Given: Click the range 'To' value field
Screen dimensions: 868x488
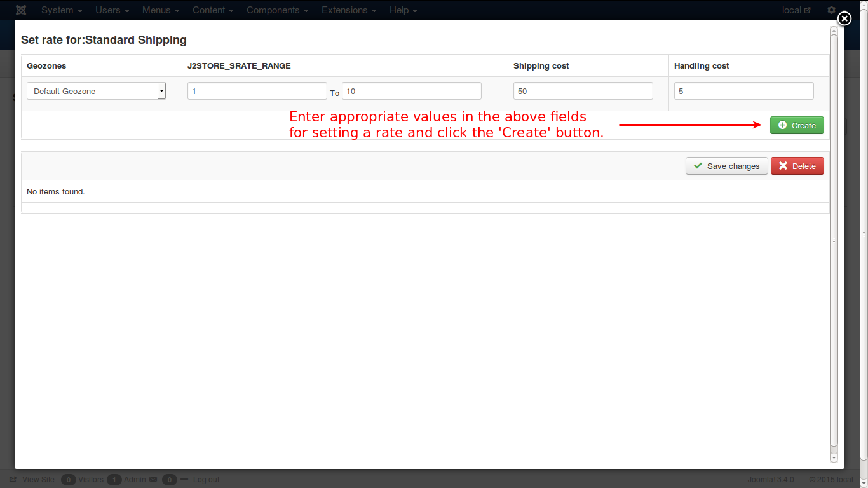Looking at the screenshot, I should pos(411,91).
